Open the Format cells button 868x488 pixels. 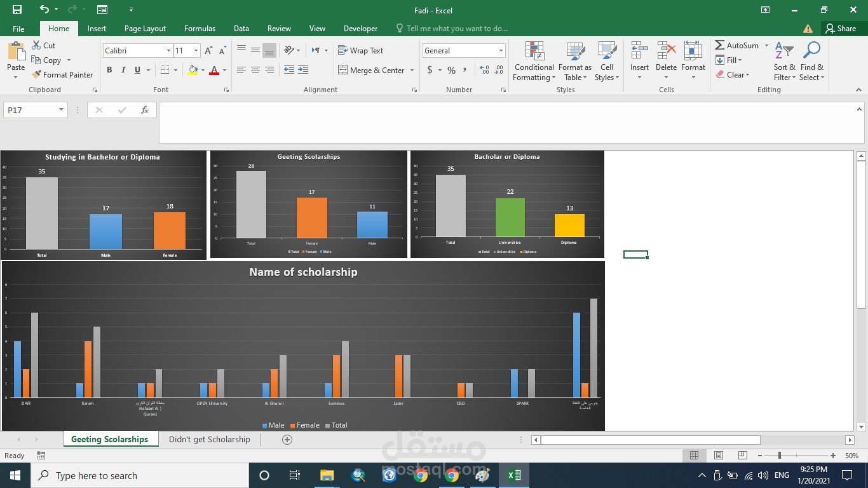693,62
